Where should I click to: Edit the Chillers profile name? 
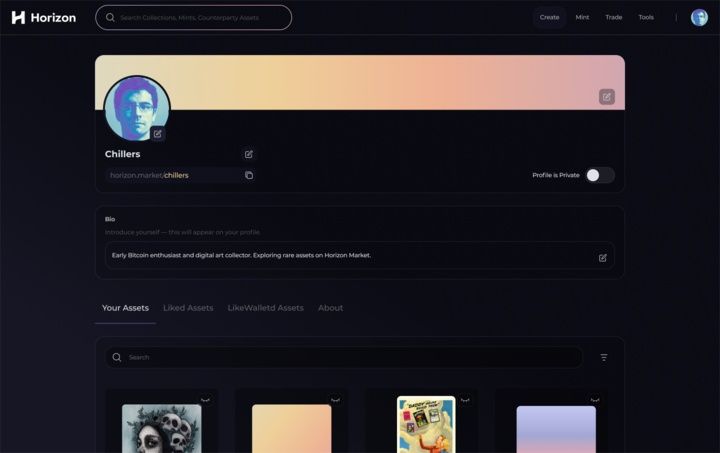click(249, 154)
